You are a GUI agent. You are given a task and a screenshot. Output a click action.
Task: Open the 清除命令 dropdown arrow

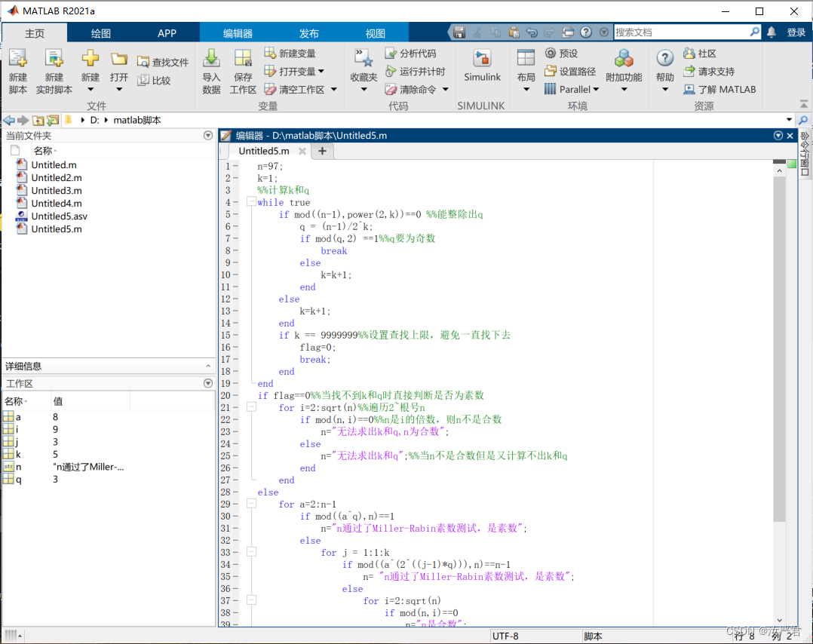click(x=446, y=89)
